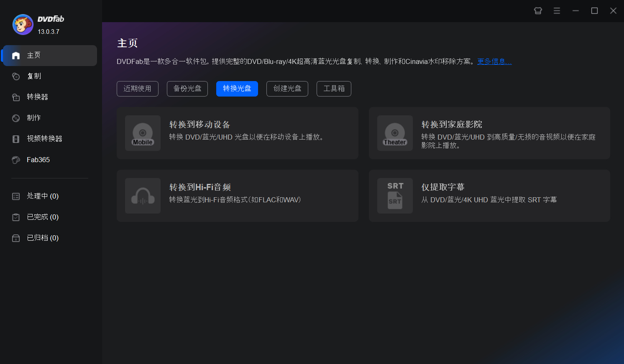Click the DVDFab monkey logo

click(23, 25)
